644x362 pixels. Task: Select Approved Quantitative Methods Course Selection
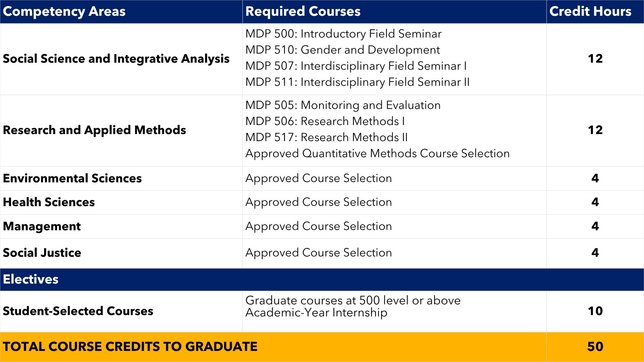coord(377,154)
